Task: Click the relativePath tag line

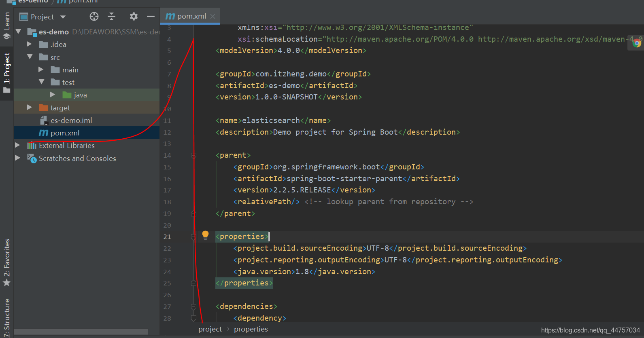Action: 353,202
